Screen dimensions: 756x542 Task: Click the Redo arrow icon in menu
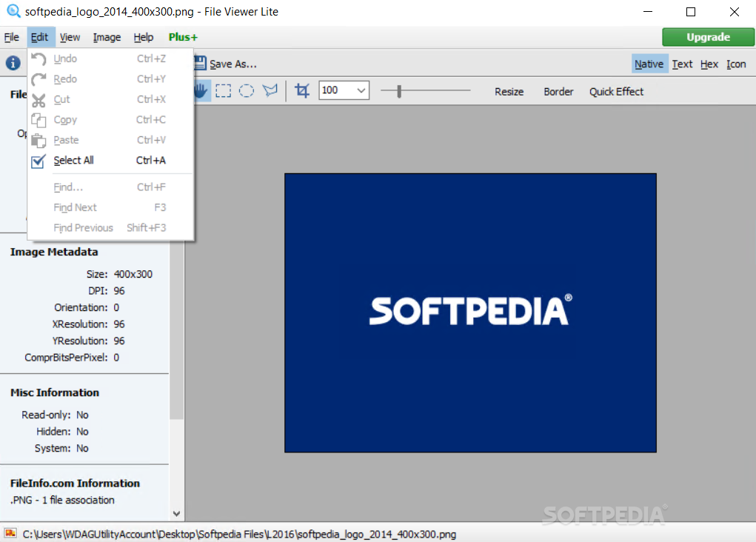click(x=39, y=79)
